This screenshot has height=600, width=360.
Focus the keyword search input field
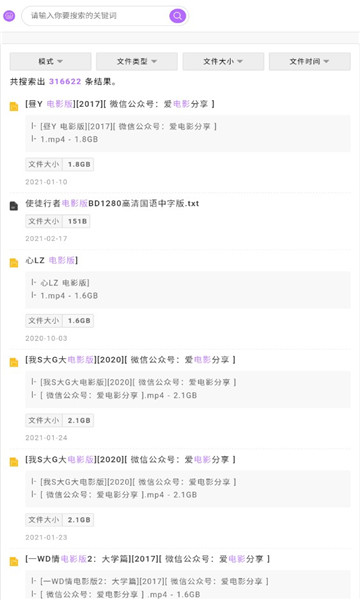pyautogui.click(x=98, y=16)
